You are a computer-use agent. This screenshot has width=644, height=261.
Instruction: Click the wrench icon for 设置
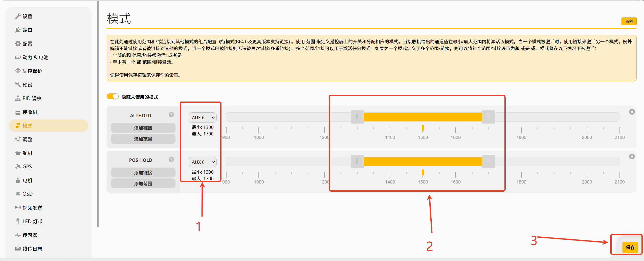click(x=18, y=16)
